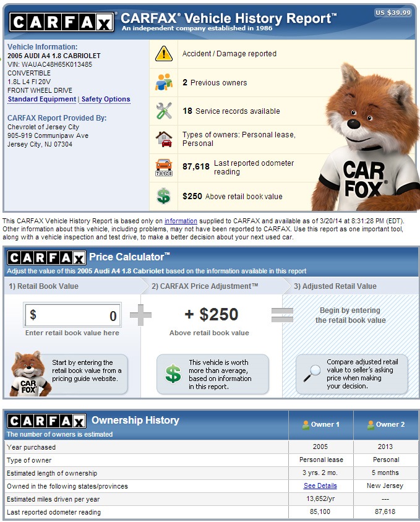
Task: Follow the 'information' hyperlink in disclaimer
Action: pyautogui.click(x=181, y=221)
